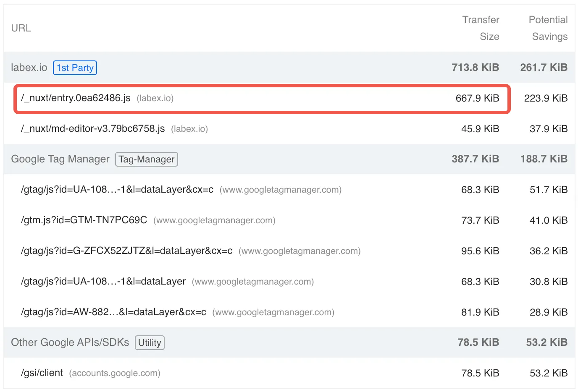Click the 261.7 KiB labex.io savings total
578x392 pixels.
tap(544, 68)
